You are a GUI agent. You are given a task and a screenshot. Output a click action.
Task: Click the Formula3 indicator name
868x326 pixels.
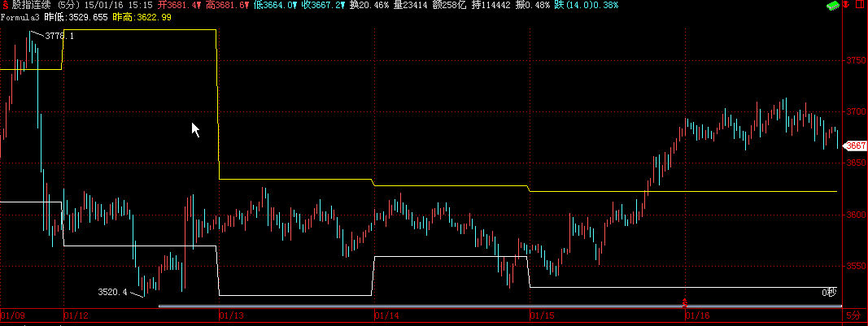(20, 16)
